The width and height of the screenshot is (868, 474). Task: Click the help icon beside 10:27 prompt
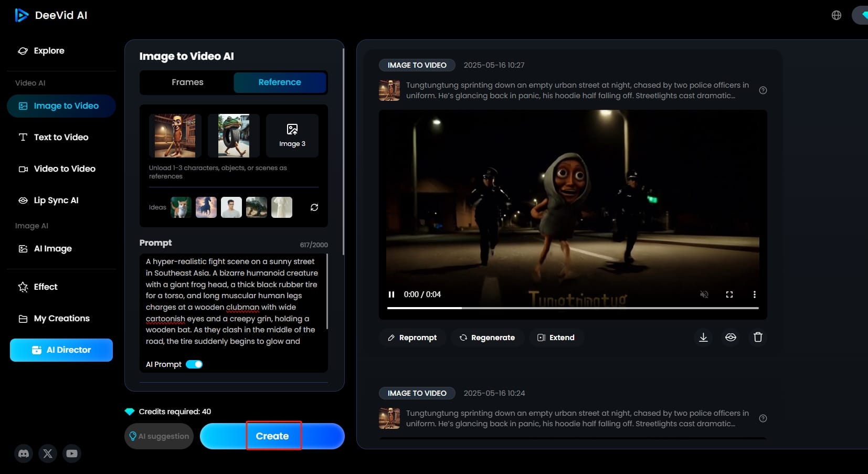(x=763, y=90)
